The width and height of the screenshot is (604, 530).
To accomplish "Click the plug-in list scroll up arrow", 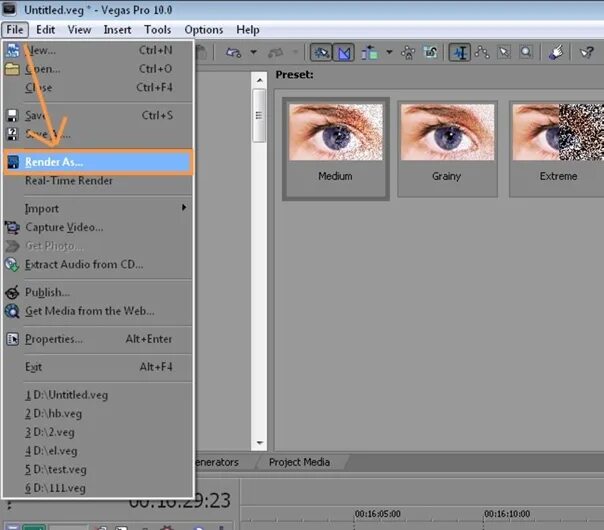I will point(259,80).
